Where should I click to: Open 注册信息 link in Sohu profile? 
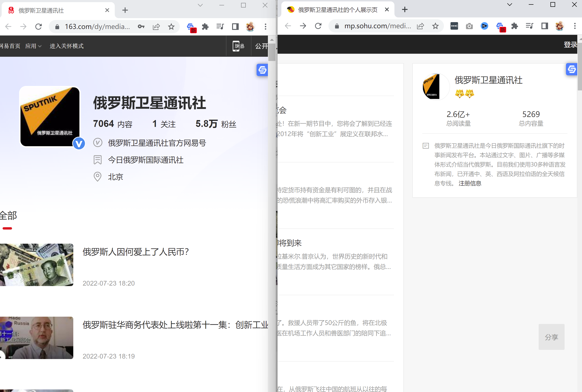470,183
